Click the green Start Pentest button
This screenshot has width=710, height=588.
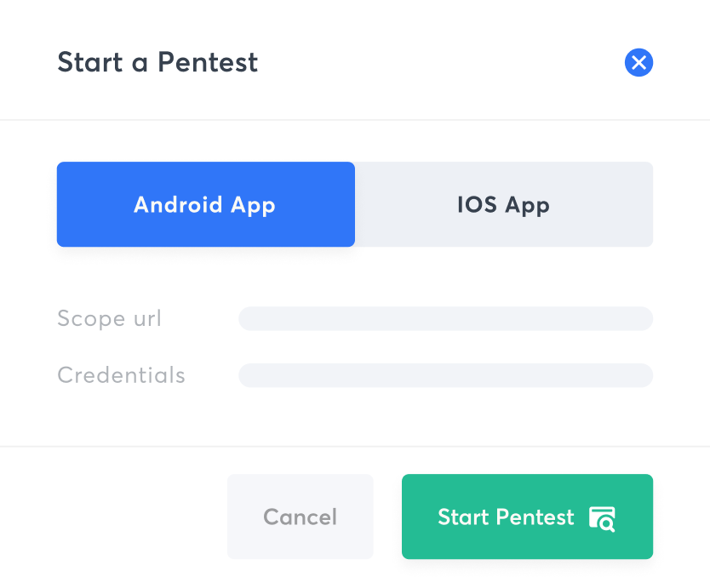527,517
